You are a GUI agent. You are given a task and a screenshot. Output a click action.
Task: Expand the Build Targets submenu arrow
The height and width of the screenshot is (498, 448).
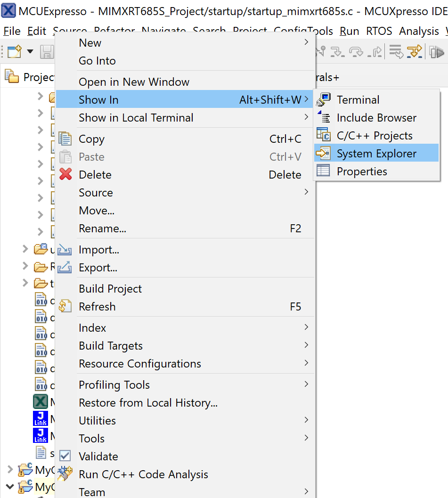pos(307,345)
